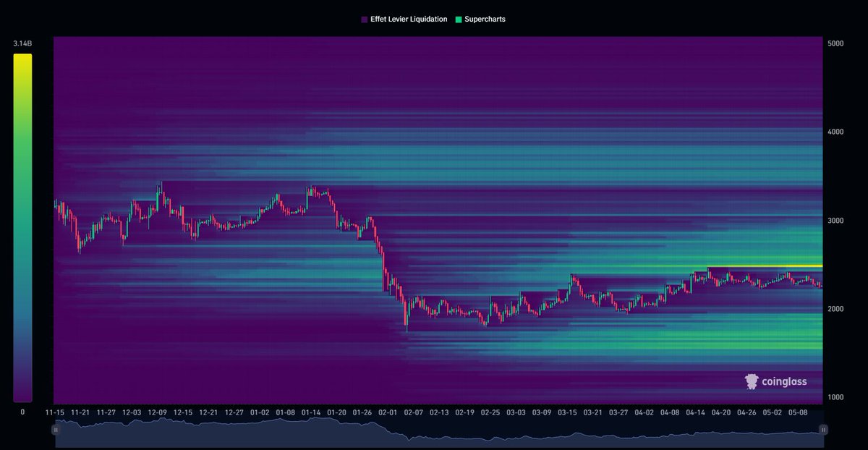Click the 1000 price axis label
The image size is (868, 450).
click(x=836, y=397)
